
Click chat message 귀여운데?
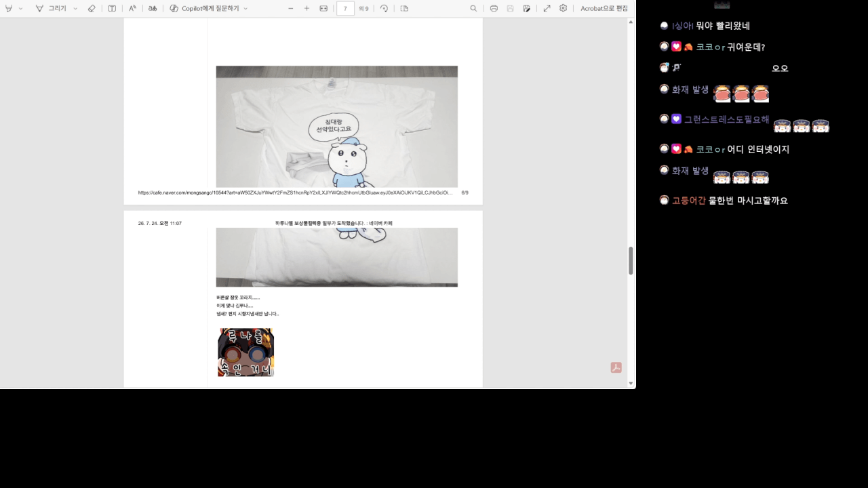point(746,47)
